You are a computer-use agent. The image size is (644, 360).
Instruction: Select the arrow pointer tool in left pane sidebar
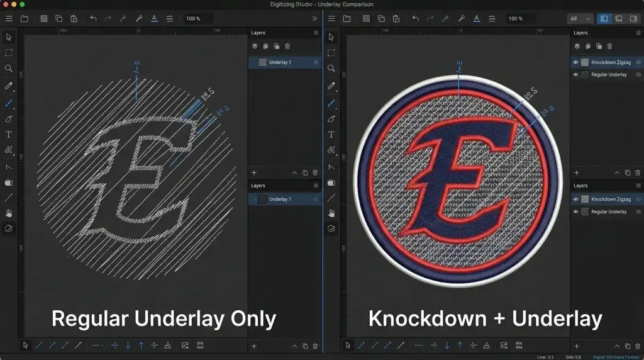click(9, 37)
